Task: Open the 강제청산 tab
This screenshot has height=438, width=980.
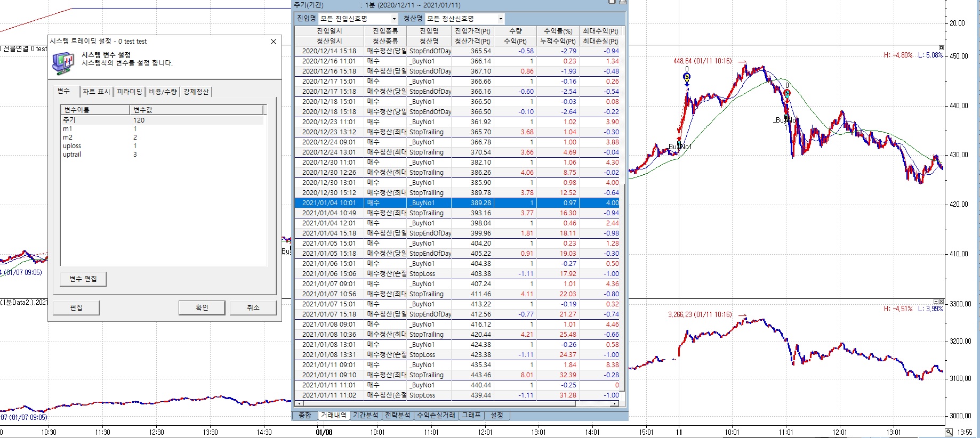Action: coord(196,92)
